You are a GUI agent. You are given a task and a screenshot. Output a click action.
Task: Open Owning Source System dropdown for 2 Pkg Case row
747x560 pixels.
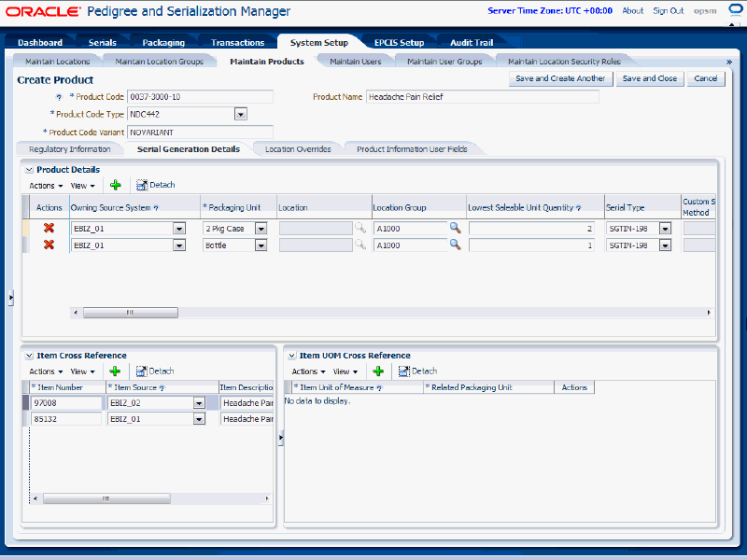tap(179, 229)
